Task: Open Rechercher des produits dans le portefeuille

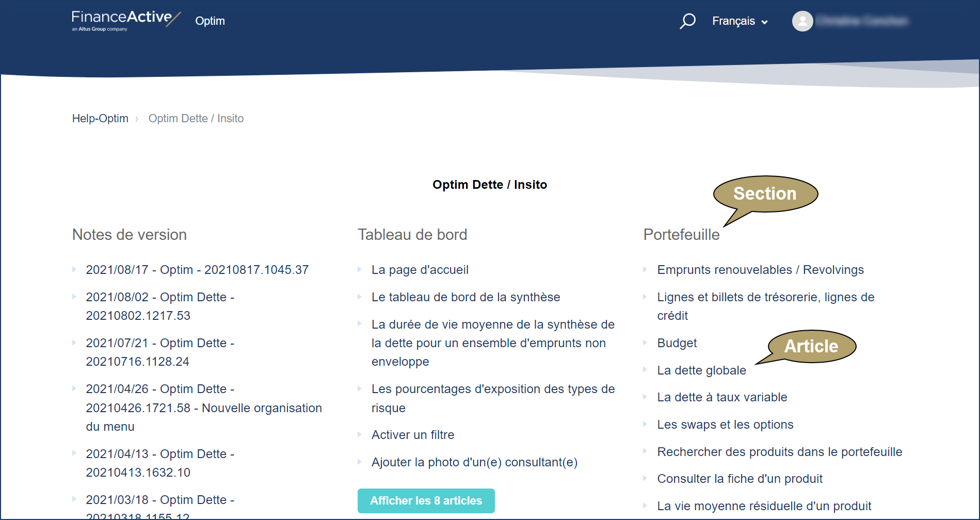Action: (x=779, y=451)
